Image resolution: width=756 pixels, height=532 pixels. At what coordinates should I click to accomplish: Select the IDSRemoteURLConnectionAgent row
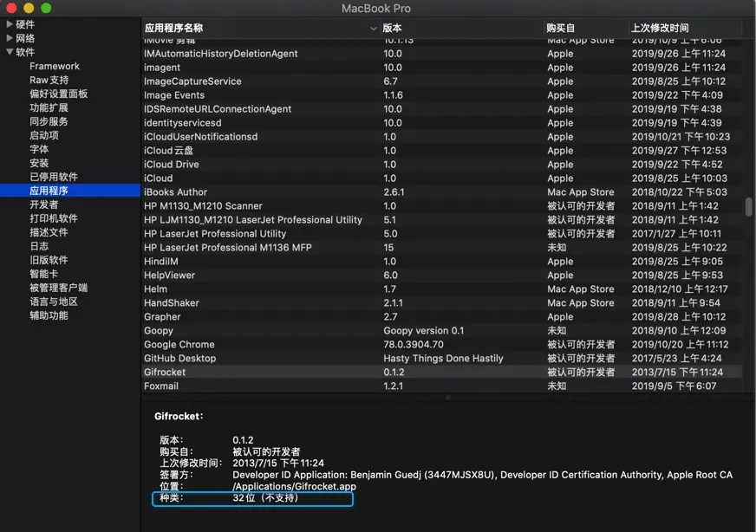[441, 109]
